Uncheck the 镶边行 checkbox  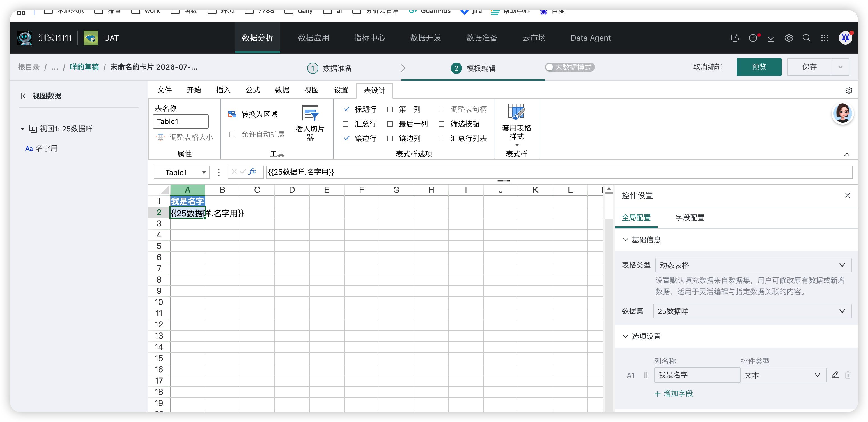(x=346, y=138)
